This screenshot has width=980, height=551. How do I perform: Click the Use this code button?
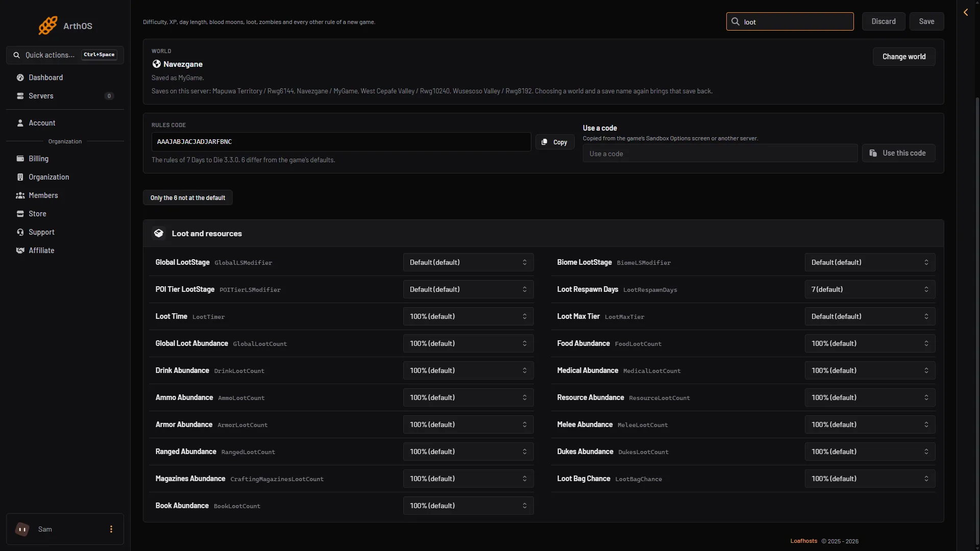(x=899, y=153)
